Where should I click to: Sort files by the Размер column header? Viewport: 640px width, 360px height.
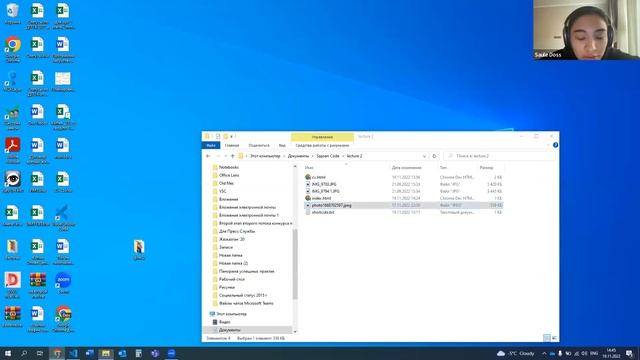point(487,168)
